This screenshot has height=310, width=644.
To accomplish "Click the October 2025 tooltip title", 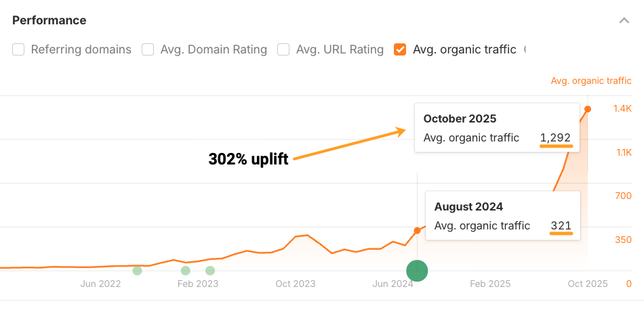I will click(x=460, y=119).
